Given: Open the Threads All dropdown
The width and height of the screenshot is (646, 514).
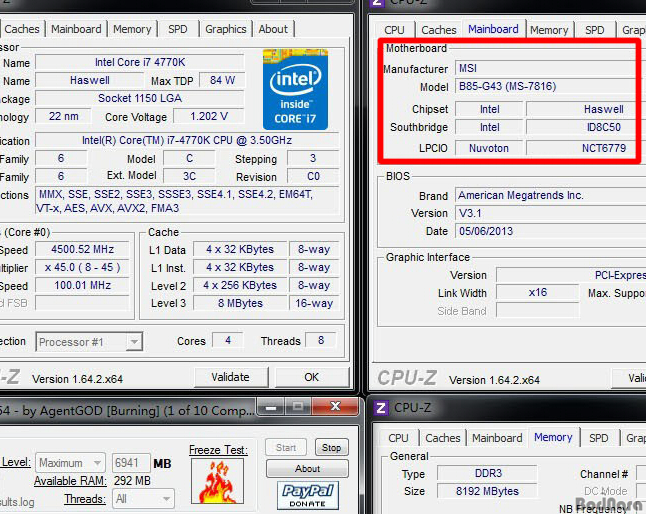Looking at the screenshot, I should click(143, 499).
